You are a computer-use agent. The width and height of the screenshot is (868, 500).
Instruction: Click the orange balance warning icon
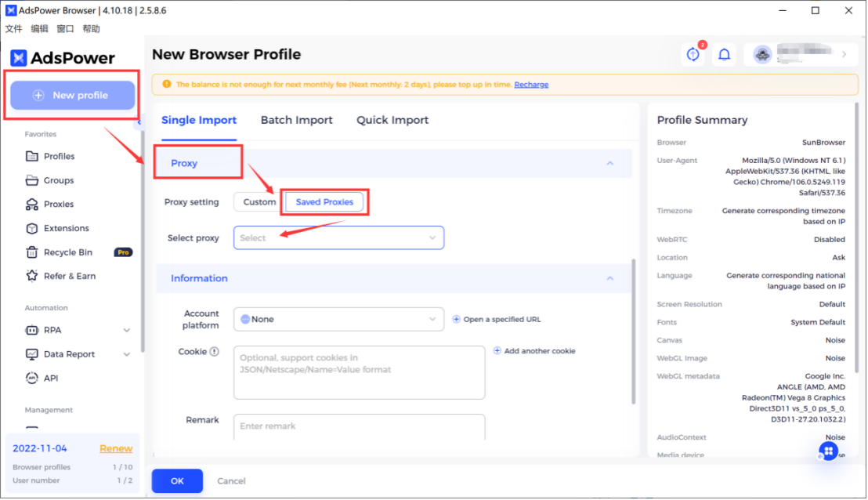point(167,84)
